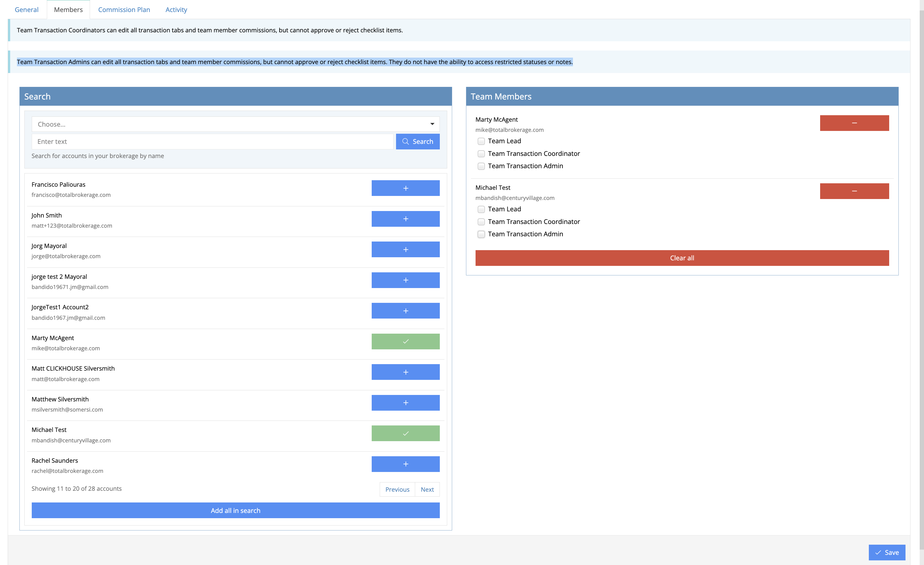This screenshot has width=924, height=565.
Task: Focus the Enter text search field
Action: (212, 142)
